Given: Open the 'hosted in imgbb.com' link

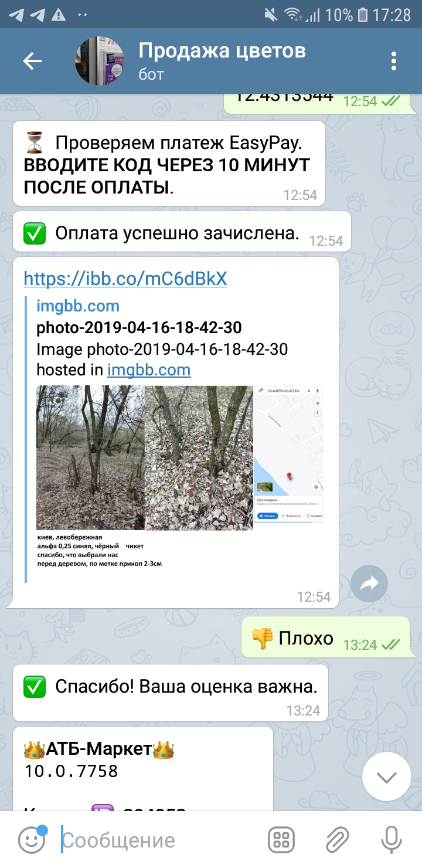Looking at the screenshot, I should point(149,369).
